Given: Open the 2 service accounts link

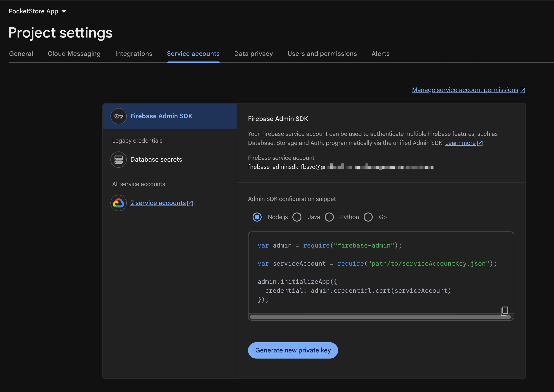Looking at the screenshot, I should coord(158,203).
